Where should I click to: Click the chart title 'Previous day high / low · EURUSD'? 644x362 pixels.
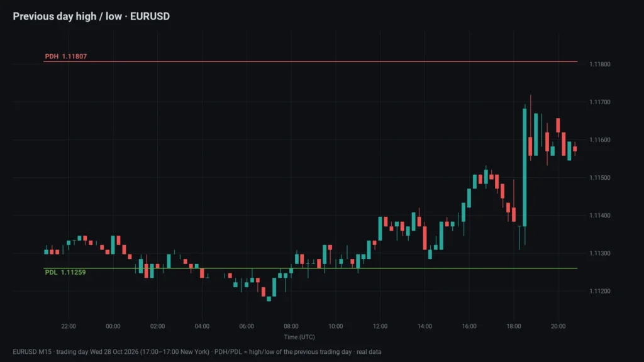coord(91,16)
